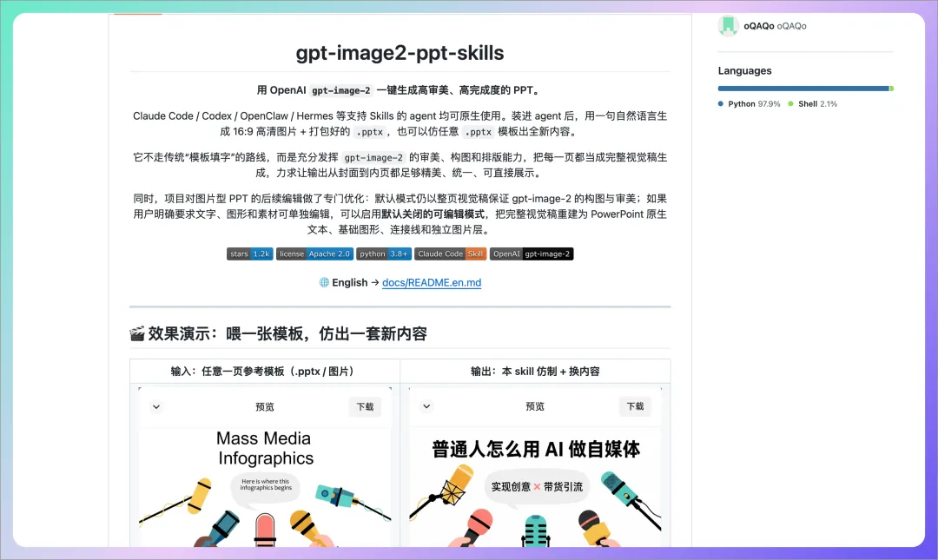Screen dimensions: 938x560
Task: Click the Shell 2.1% language entry
Action: 812,103
